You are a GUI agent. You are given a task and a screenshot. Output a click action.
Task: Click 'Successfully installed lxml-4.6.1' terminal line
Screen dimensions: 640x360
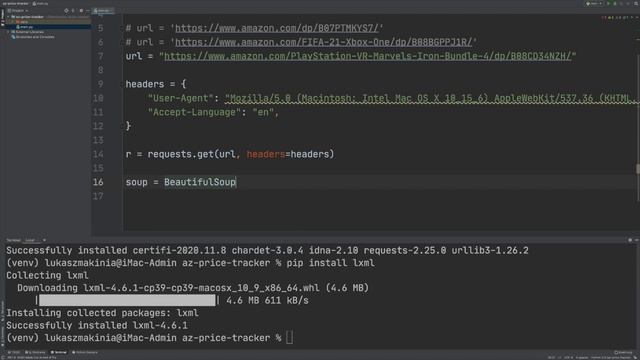(97, 325)
